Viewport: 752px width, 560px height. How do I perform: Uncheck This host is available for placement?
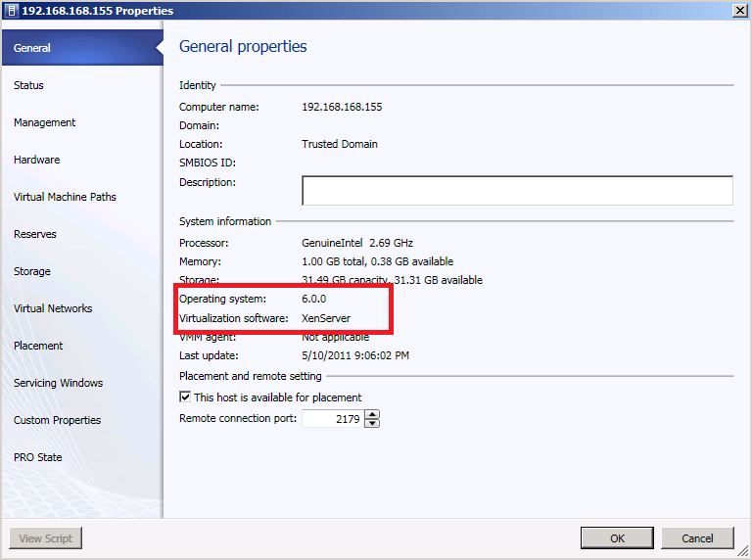tap(185, 397)
